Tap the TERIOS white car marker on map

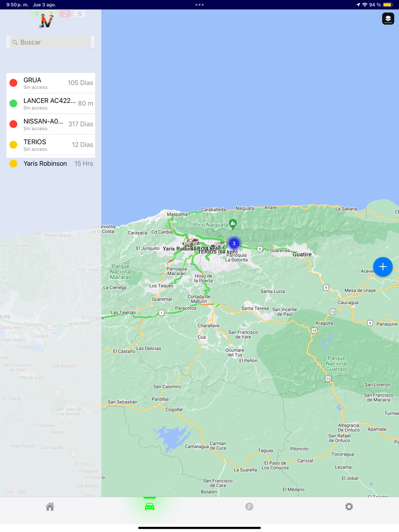pos(218,244)
